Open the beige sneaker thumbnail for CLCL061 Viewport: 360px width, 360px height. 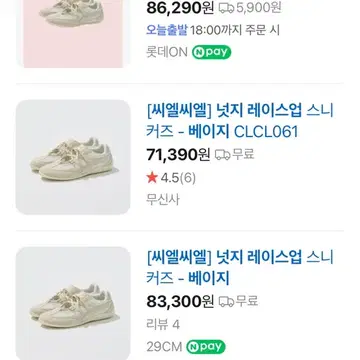pos(73,157)
